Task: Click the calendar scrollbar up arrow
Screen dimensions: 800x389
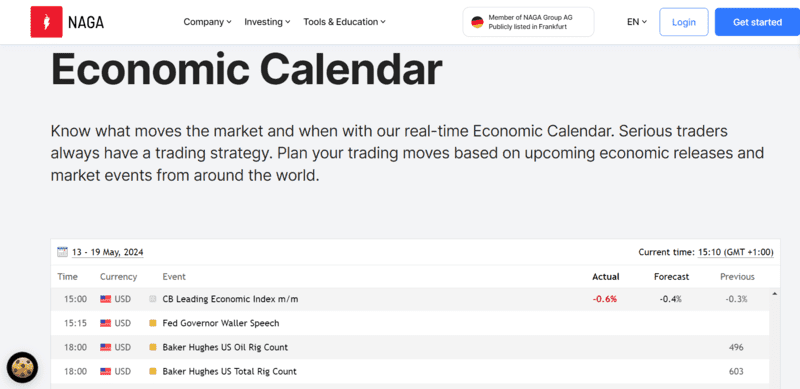Action: (x=775, y=294)
